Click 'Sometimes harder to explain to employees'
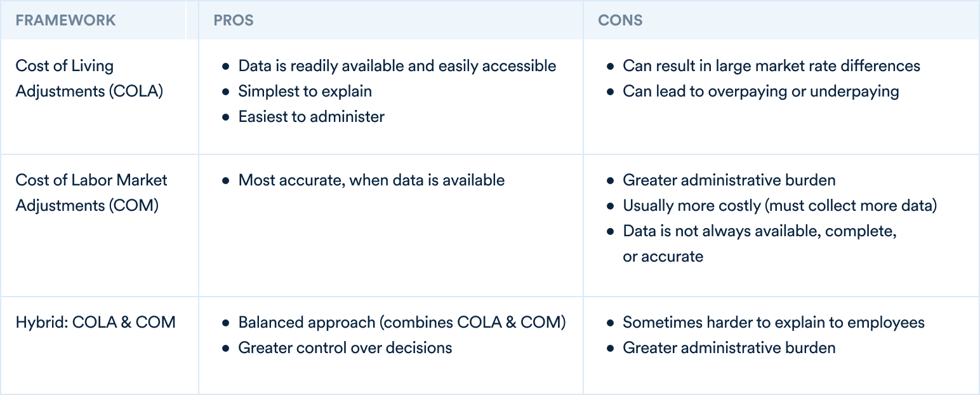The image size is (980, 395). [774, 322]
